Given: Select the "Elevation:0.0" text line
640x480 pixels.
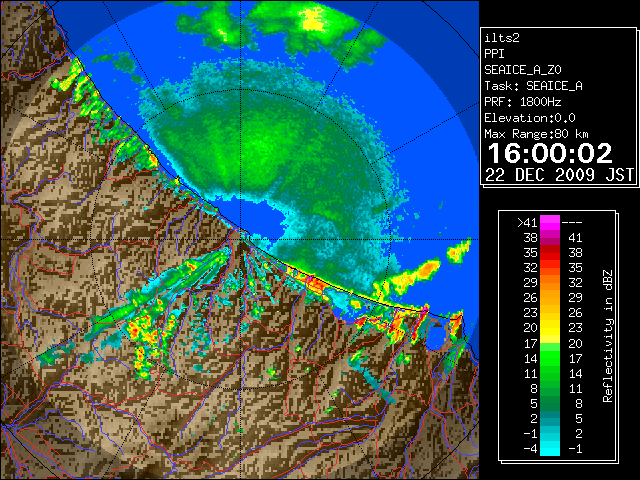Looking at the screenshot, I should [530, 118].
